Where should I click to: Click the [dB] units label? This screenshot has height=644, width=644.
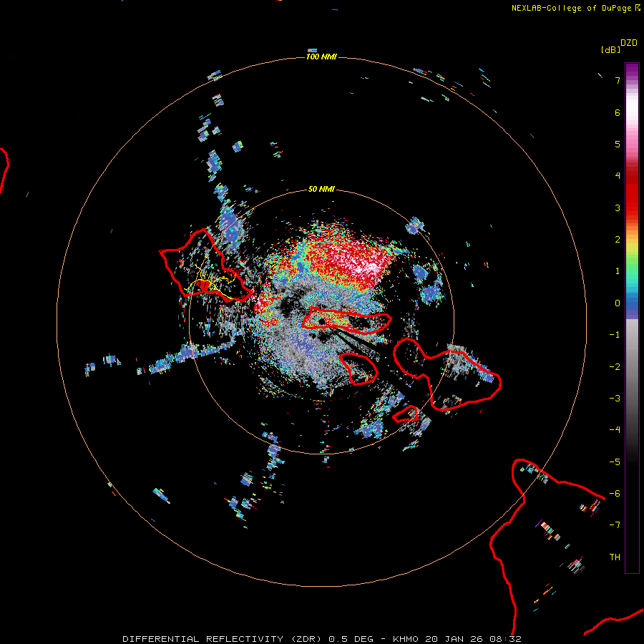(610, 49)
